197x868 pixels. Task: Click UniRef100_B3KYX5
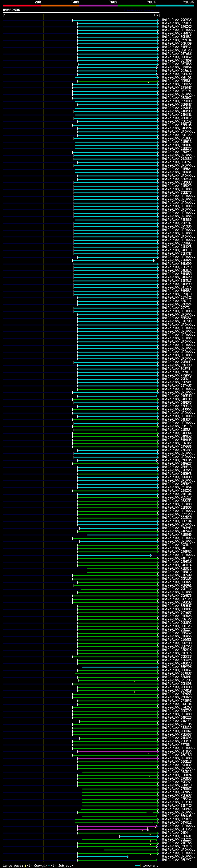(x=177, y=805)
